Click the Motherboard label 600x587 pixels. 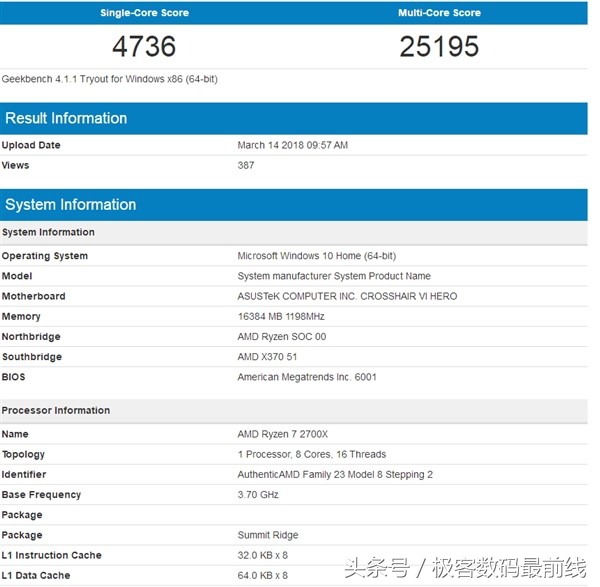tap(34, 296)
